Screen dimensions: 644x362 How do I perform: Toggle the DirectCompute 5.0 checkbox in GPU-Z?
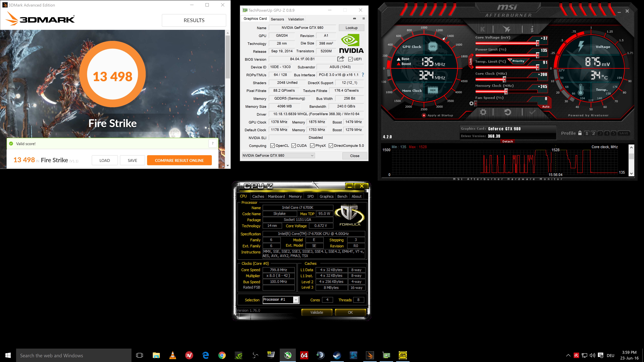tap(331, 146)
